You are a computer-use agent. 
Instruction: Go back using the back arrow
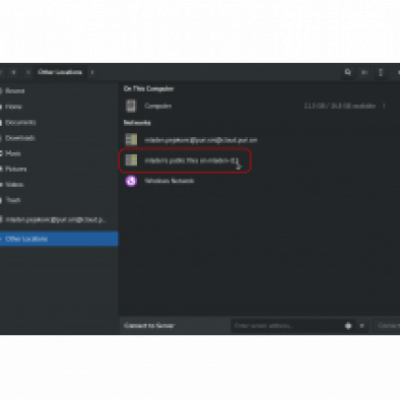click(14, 72)
